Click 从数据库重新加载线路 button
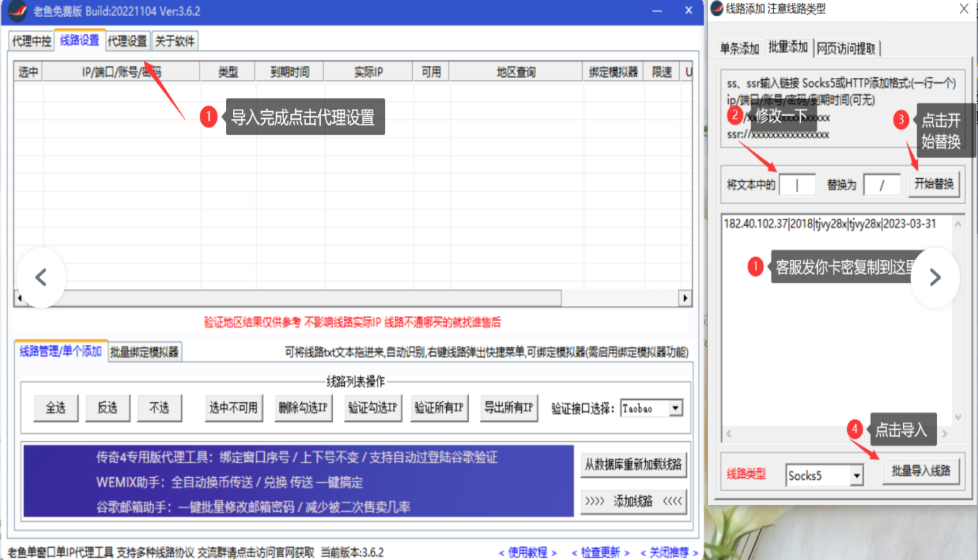 [633, 464]
